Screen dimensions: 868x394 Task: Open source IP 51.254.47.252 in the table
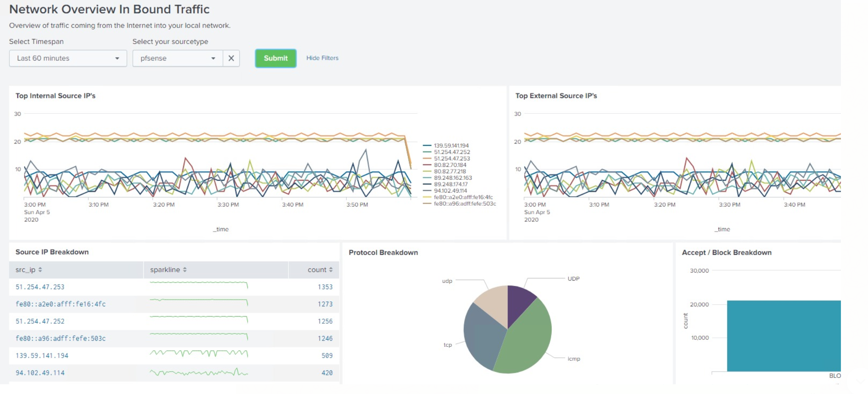point(40,321)
